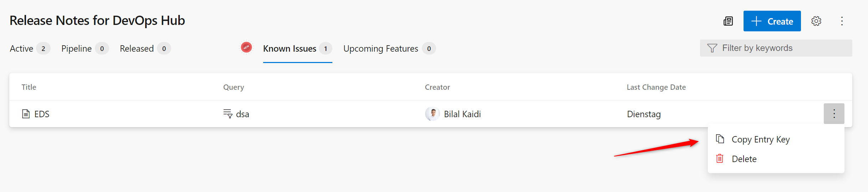Switch to the Active tab
Screen dimensions: 868x192
pyautogui.click(x=22, y=49)
